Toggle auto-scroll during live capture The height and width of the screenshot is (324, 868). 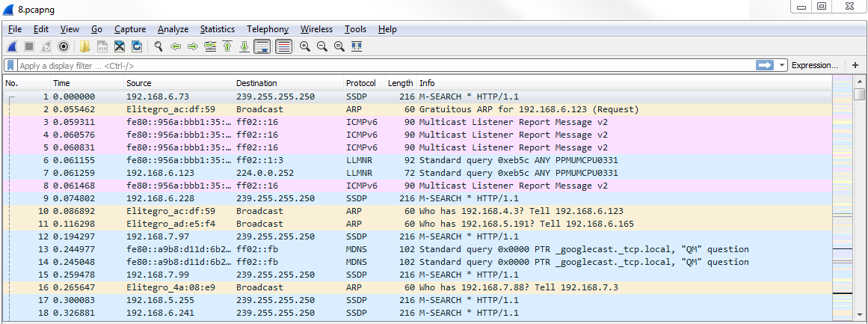[262, 46]
